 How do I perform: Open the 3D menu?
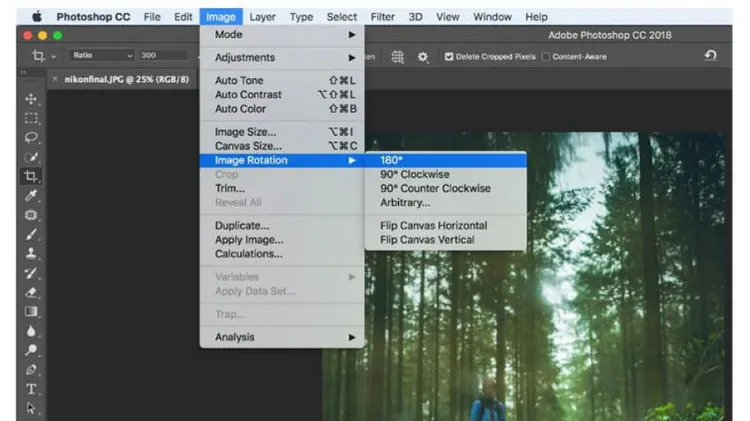coord(415,17)
